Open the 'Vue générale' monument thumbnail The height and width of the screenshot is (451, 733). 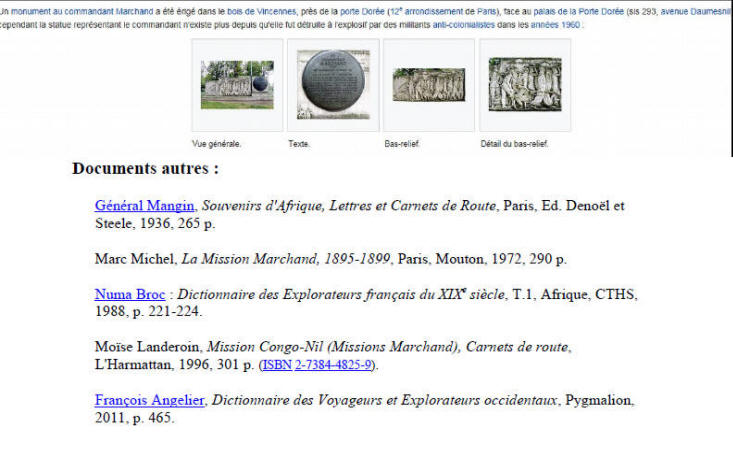click(237, 85)
